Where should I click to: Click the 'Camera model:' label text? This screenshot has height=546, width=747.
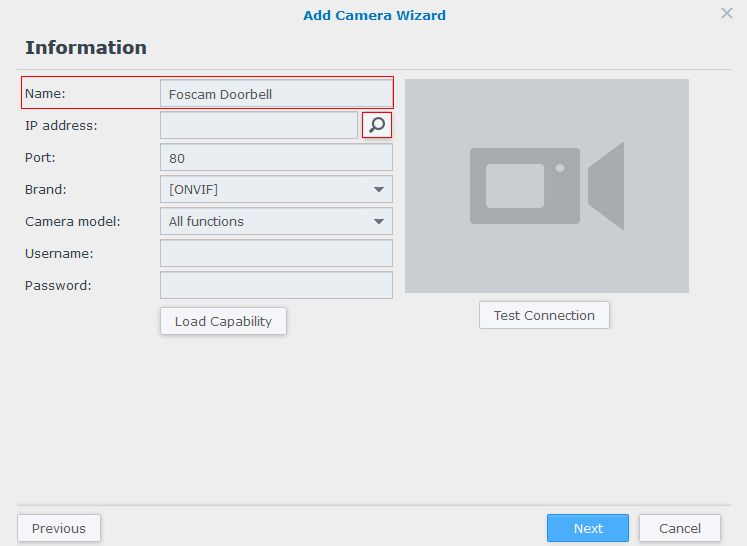(x=72, y=221)
